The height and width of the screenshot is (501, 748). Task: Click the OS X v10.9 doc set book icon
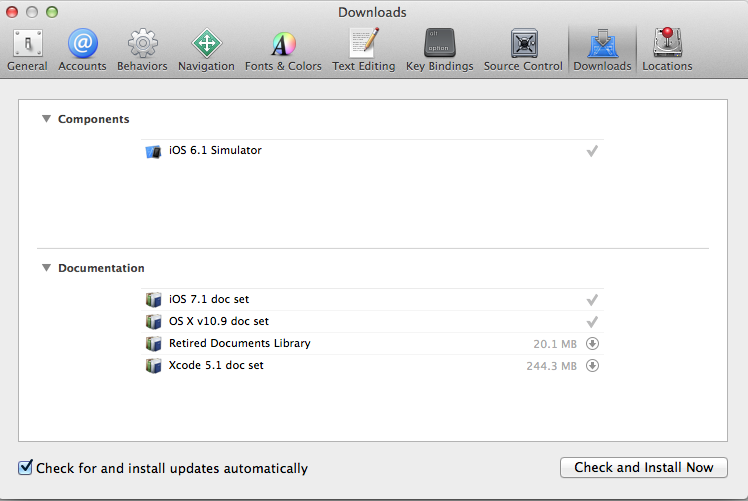[x=153, y=322]
